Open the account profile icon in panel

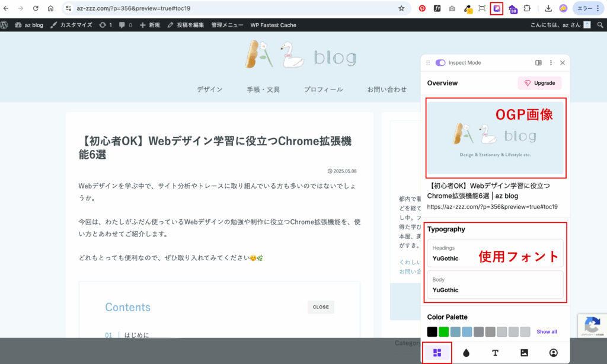pyautogui.click(x=553, y=353)
